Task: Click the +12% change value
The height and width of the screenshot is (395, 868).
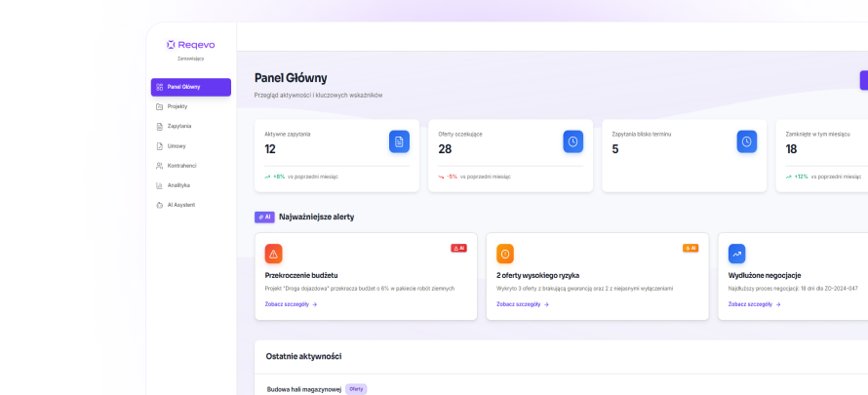Action: coord(801,178)
